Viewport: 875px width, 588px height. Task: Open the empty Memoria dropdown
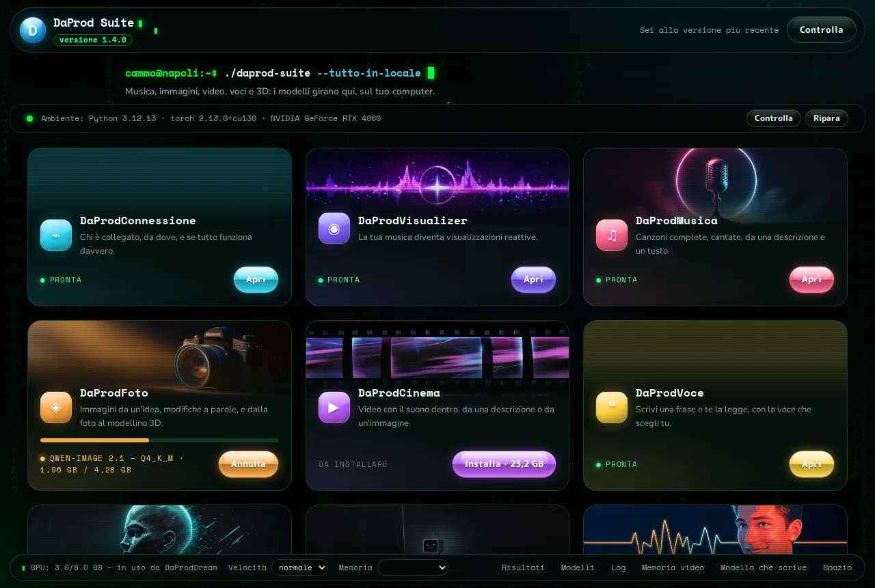point(413,567)
